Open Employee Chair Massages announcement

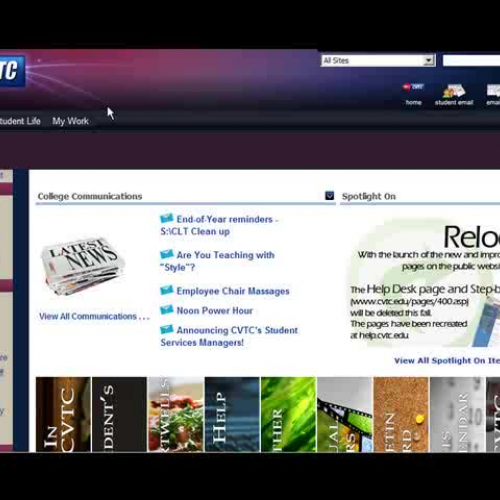233,291
